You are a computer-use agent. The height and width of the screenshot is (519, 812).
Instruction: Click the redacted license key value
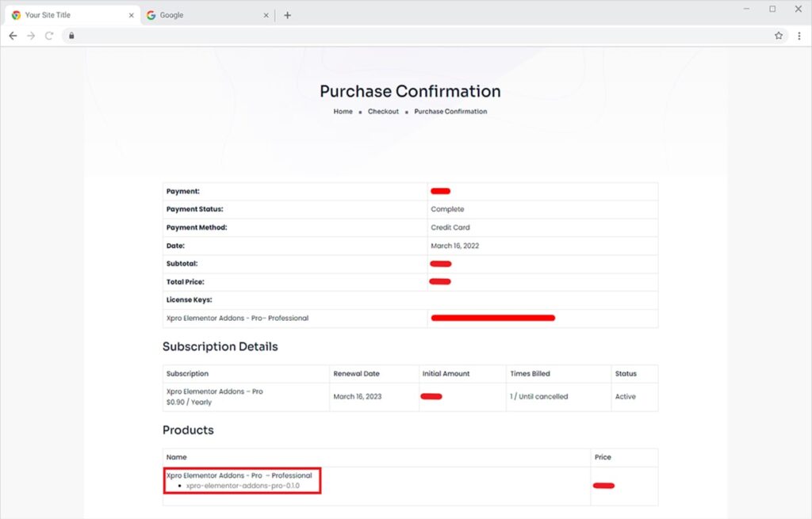(x=492, y=318)
